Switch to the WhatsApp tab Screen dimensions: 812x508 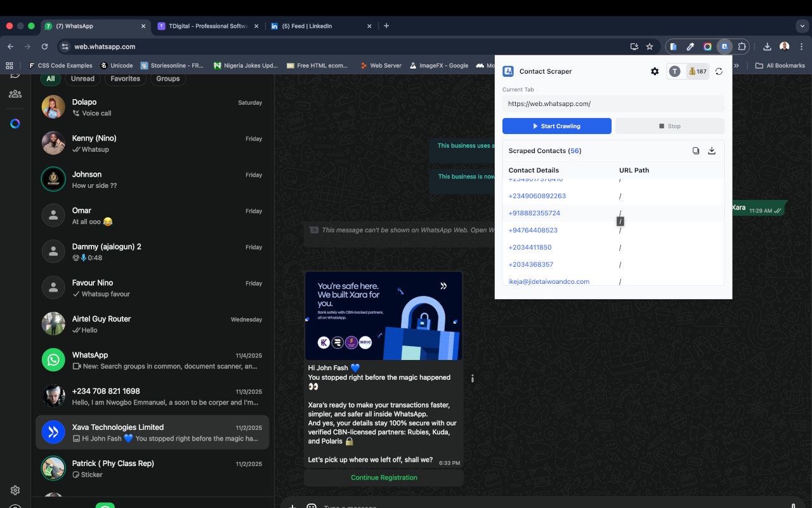click(x=95, y=26)
